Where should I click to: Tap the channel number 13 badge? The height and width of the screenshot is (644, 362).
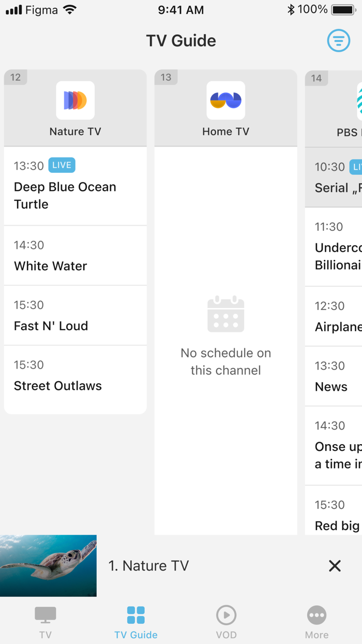click(166, 78)
